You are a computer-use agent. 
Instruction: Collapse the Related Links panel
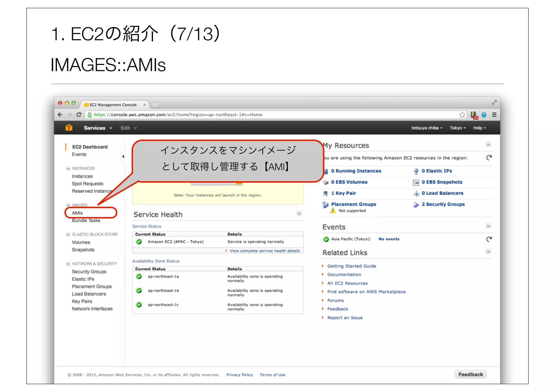(488, 251)
